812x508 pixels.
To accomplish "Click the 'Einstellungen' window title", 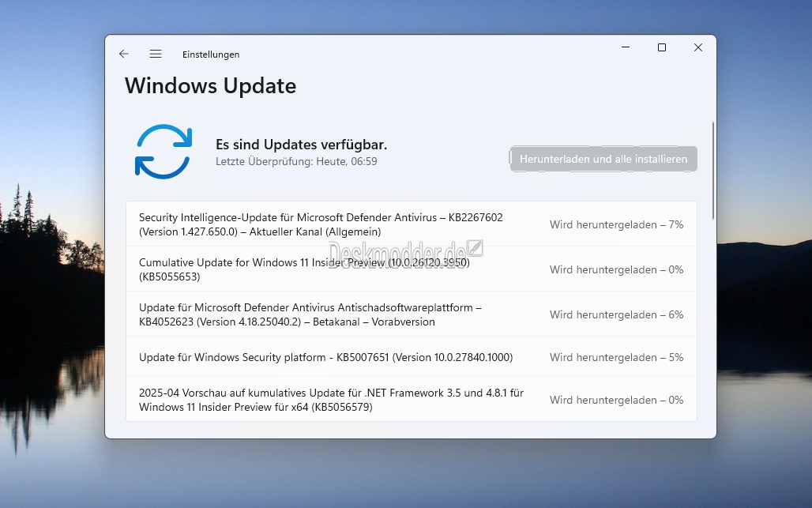I will (211, 55).
